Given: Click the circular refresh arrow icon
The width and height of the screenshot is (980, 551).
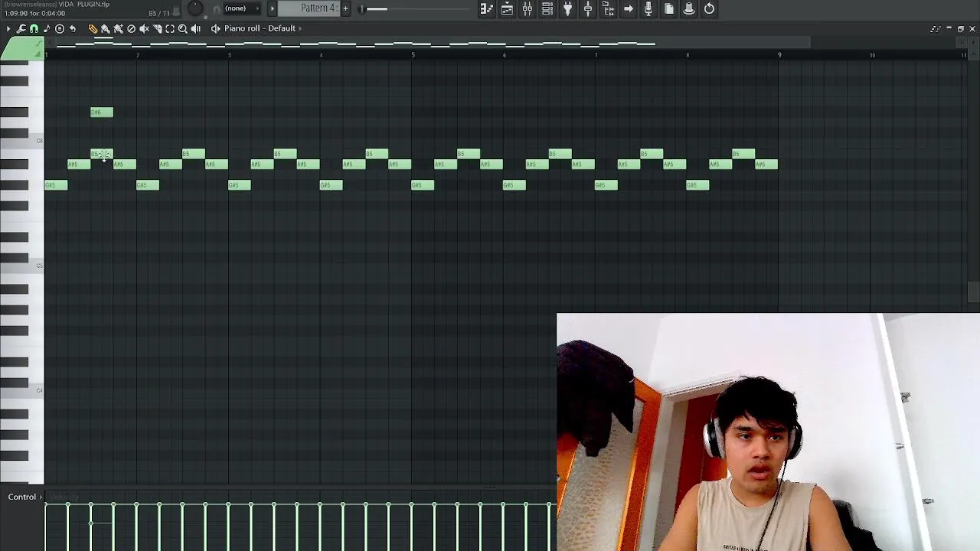Looking at the screenshot, I should 709,9.
